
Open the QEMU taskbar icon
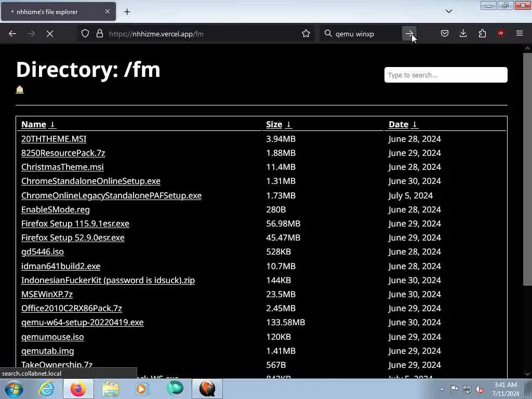point(207,389)
